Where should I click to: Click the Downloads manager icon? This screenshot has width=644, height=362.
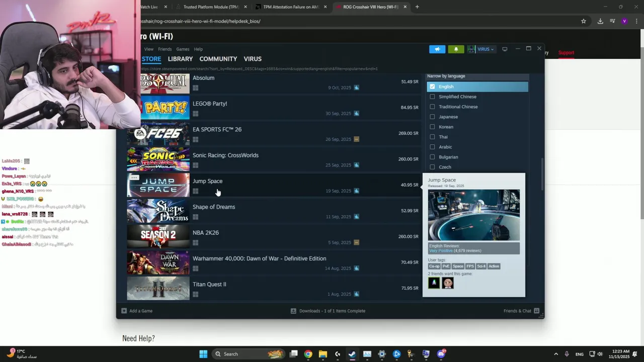[293, 311]
